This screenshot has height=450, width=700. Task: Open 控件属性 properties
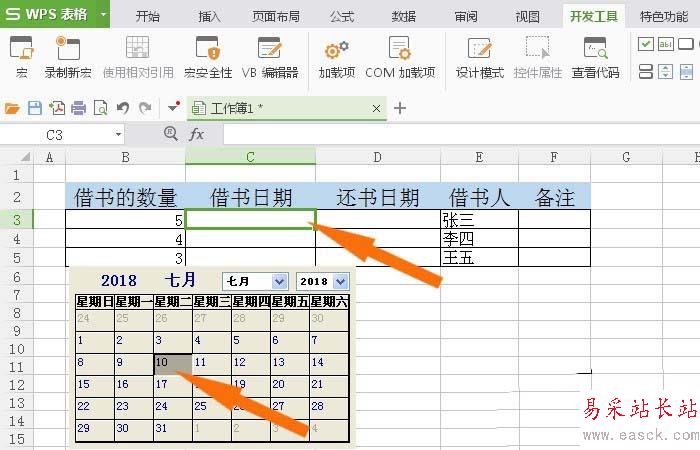(x=538, y=57)
